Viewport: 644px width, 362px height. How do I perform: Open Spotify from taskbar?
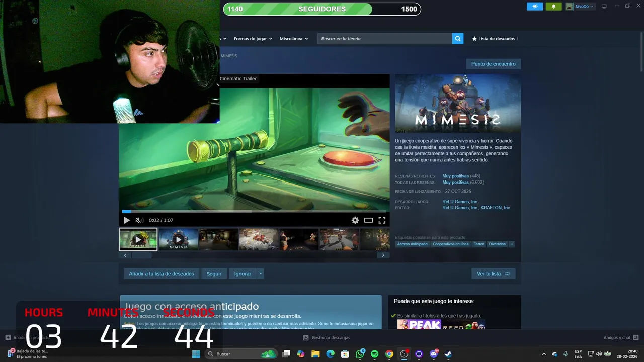point(375,354)
